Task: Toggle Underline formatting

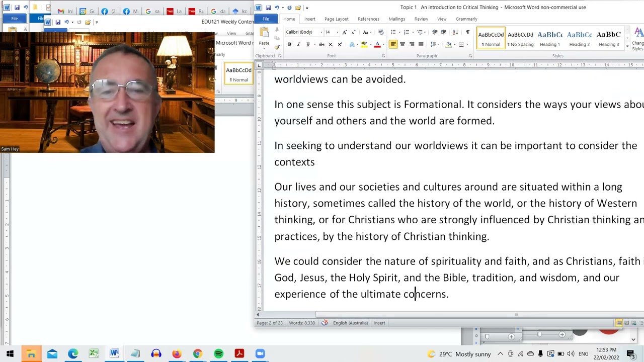Action: [x=308, y=44]
